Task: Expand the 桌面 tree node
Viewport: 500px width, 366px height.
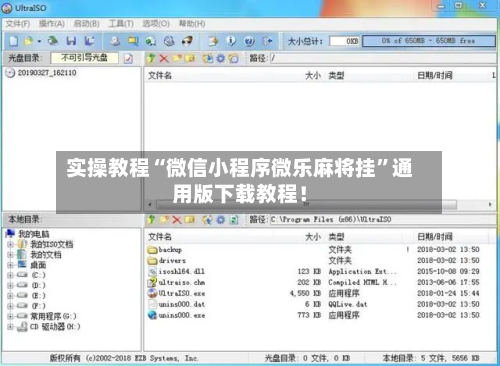Action: [10, 265]
